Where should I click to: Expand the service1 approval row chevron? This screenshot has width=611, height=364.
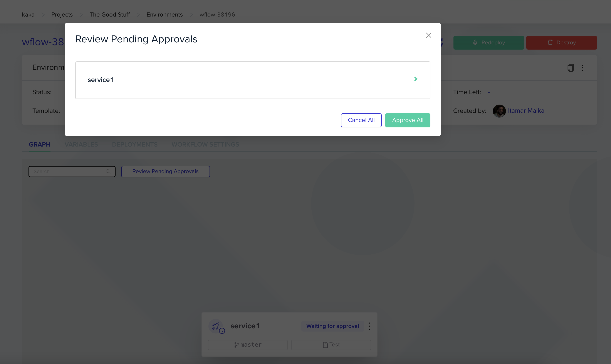pos(416,79)
